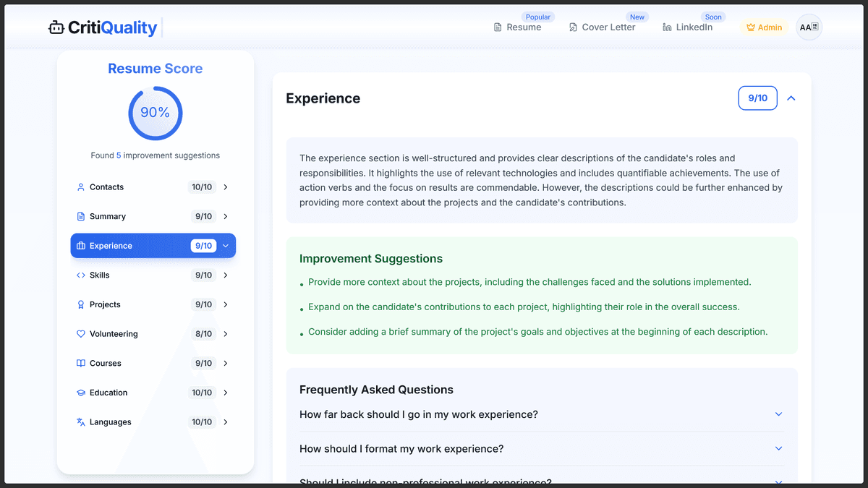Click the 9/10 score badge in Experience header

[x=757, y=98]
